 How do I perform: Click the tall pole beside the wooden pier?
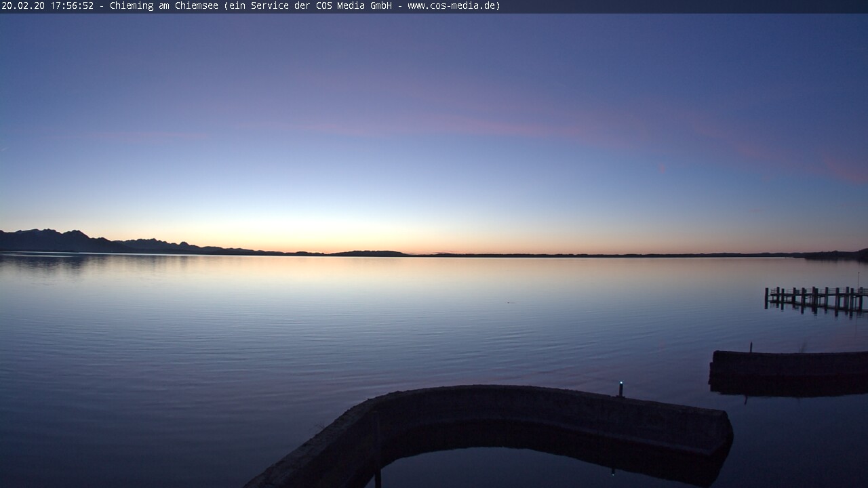(x=858, y=279)
